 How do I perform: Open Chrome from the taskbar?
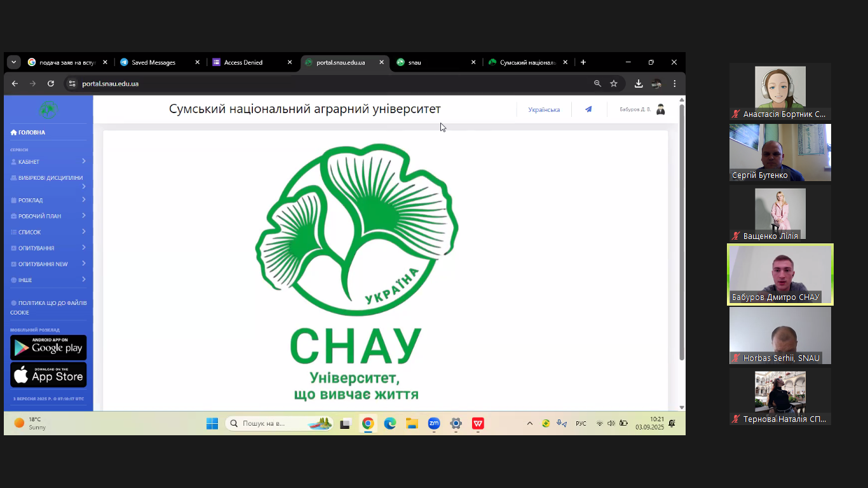(368, 423)
